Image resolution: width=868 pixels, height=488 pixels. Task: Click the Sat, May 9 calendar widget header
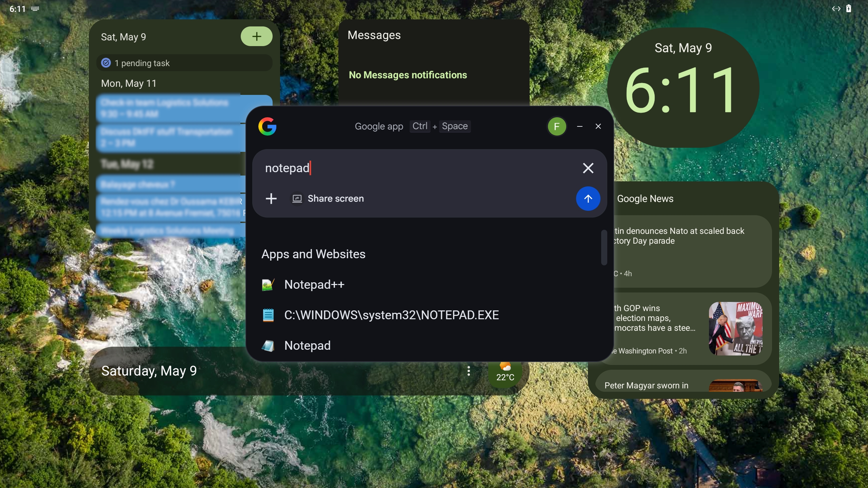123,37
